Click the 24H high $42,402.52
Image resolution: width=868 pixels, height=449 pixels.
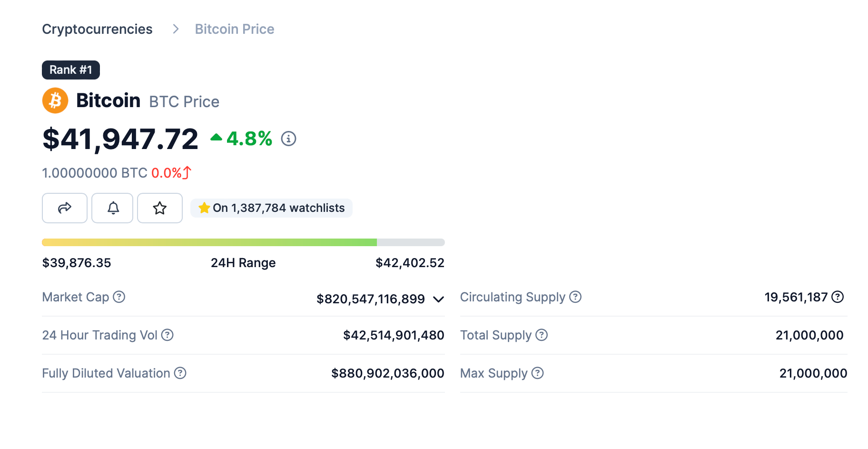(x=410, y=263)
